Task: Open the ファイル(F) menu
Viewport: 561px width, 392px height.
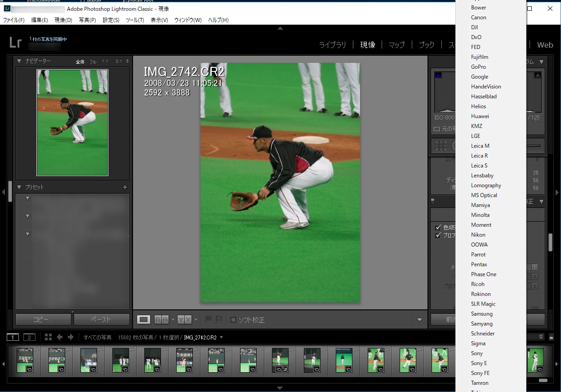Action: point(14,20)
